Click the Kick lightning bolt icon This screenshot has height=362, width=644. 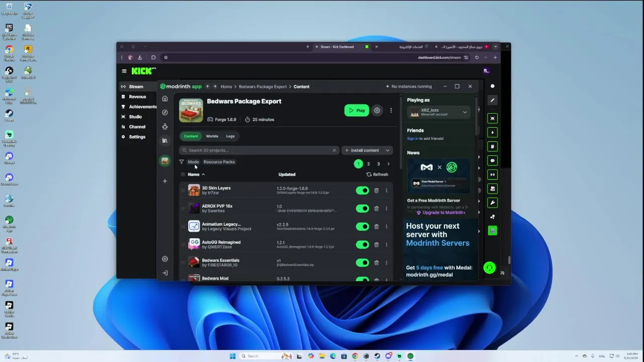pyautogui.click(x=493, y=132)
